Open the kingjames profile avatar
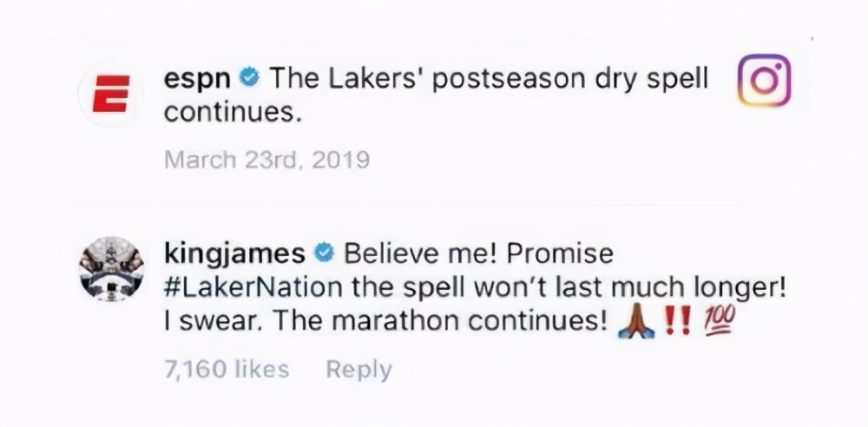 [x=112, y=268]
